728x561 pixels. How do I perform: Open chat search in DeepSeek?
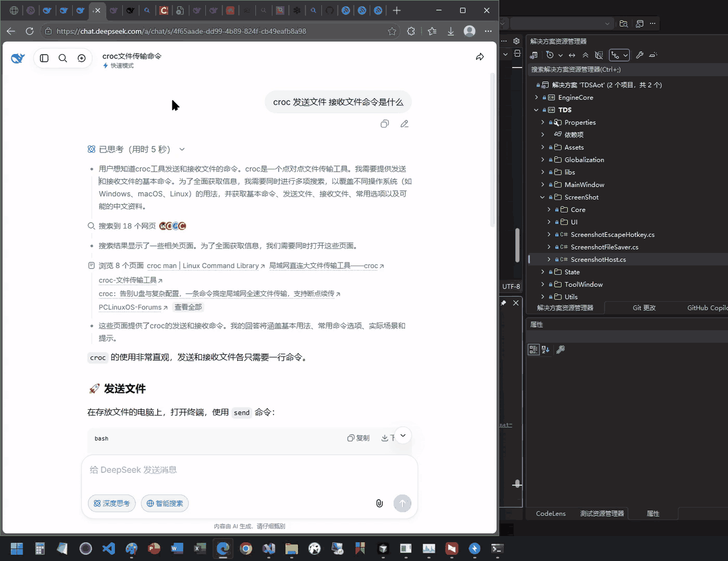click(x=63, y=58)
